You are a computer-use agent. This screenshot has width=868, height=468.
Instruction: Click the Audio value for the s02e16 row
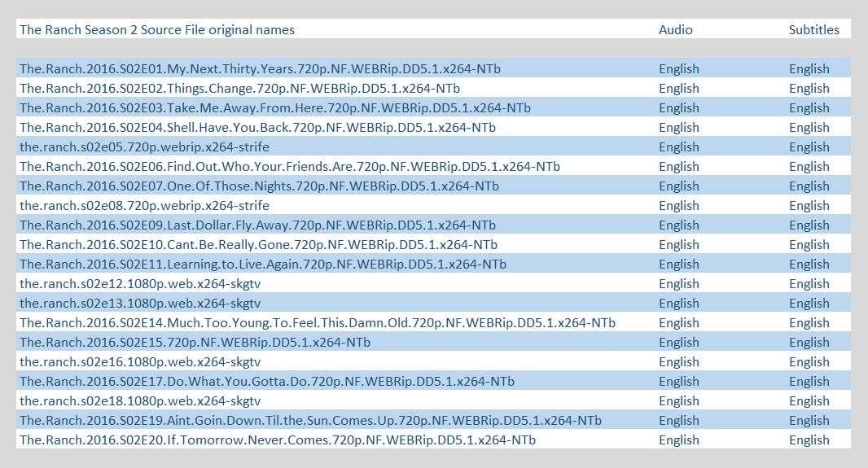[678, 362]
